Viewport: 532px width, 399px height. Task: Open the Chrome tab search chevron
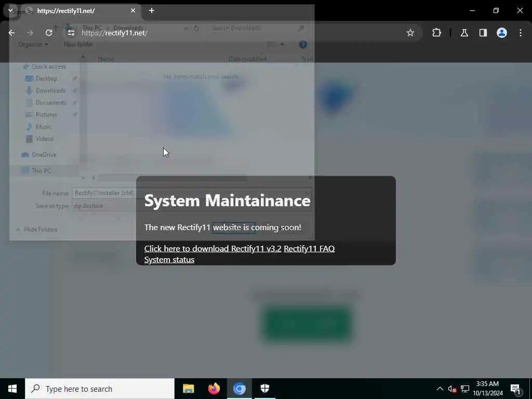[10, 10]
